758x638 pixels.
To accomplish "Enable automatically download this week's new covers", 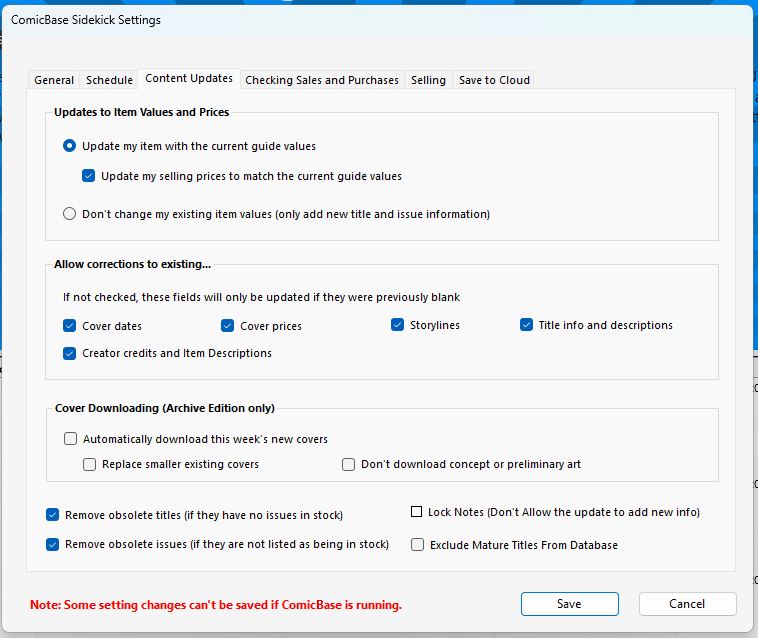I will tap(71, 439).
